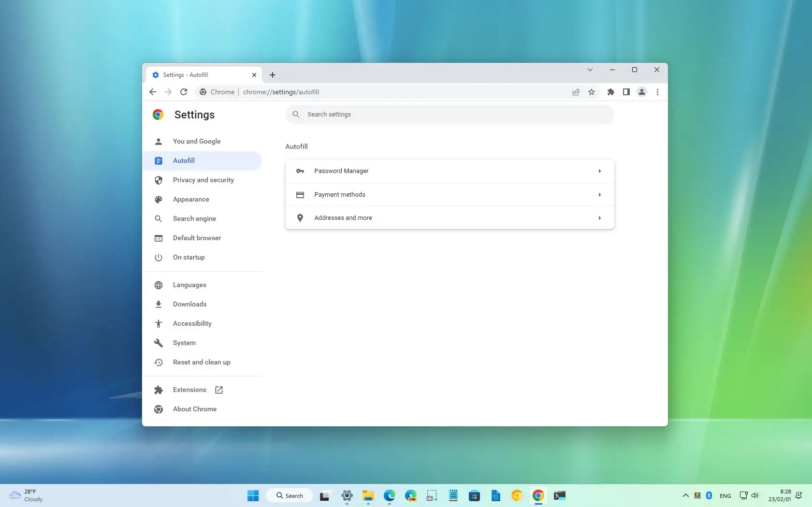Image resolution: width=812 pixels, height=507 pixels.
Task: Click the Appearance palette icon
Action: click(x=159, y=200)
